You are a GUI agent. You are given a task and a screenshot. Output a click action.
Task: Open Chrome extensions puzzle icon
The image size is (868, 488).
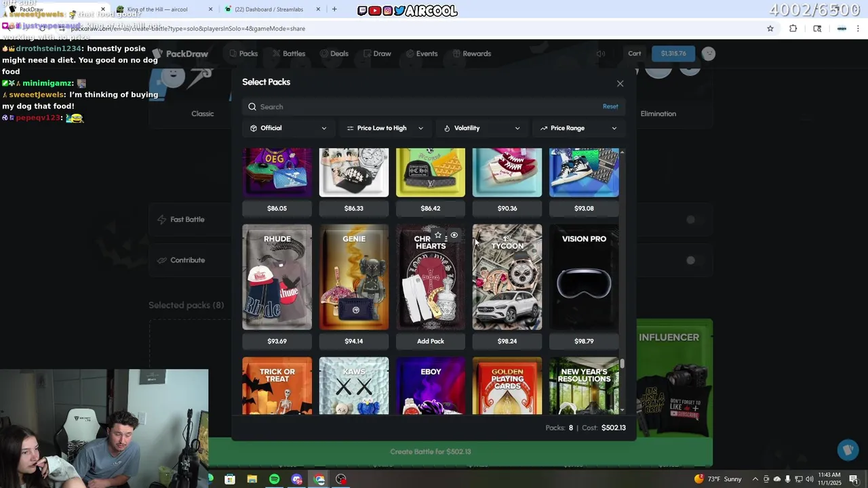(793, 28)
